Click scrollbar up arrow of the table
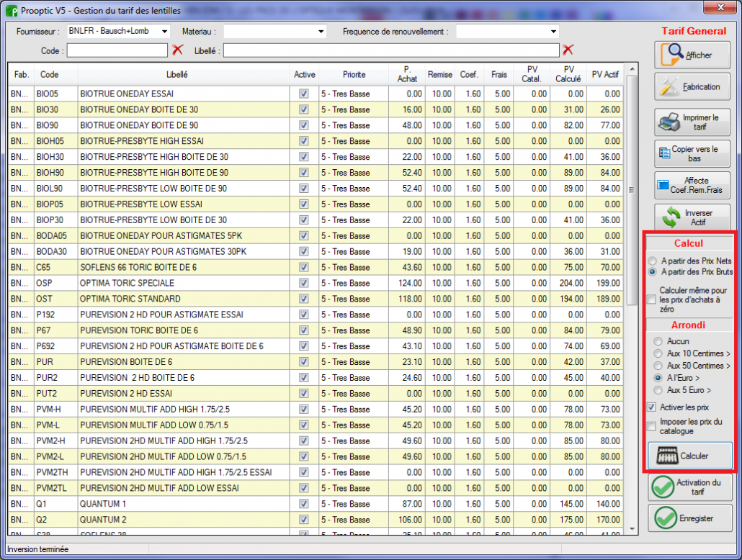742x560 pixels. point(632,69)
